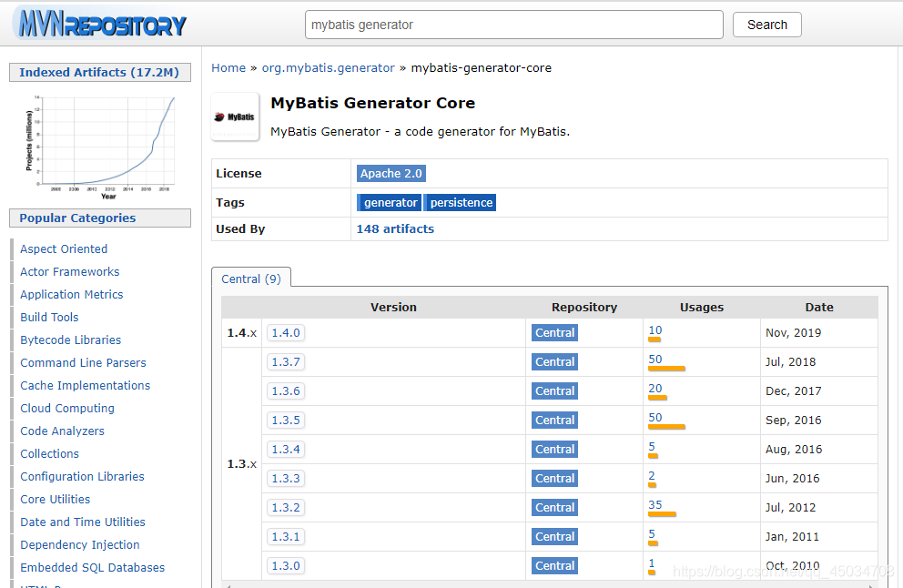Screen dimensions: 903x588
Task: Open the MyBatis project logo image
Action: (235, 117)
